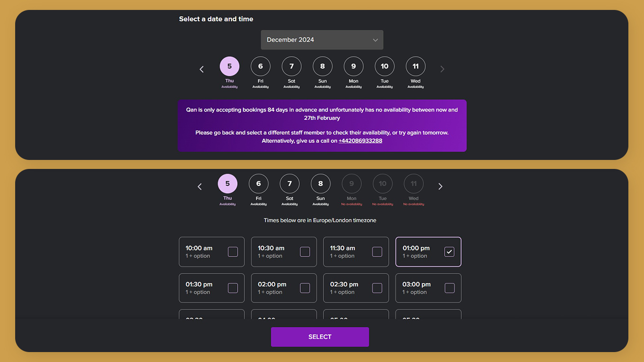Select Sunday 8 in the lower date strip
Image resolution: width=644 pixels, height=362 pixels.
pyautogui.click(x=321, y=184)
